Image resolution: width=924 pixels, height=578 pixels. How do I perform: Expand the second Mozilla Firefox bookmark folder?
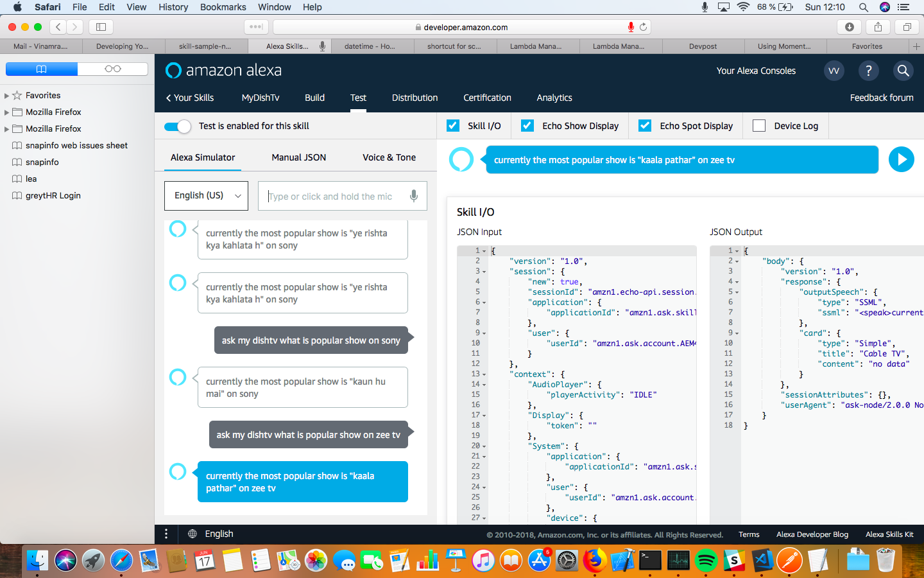tap(7, 128)
